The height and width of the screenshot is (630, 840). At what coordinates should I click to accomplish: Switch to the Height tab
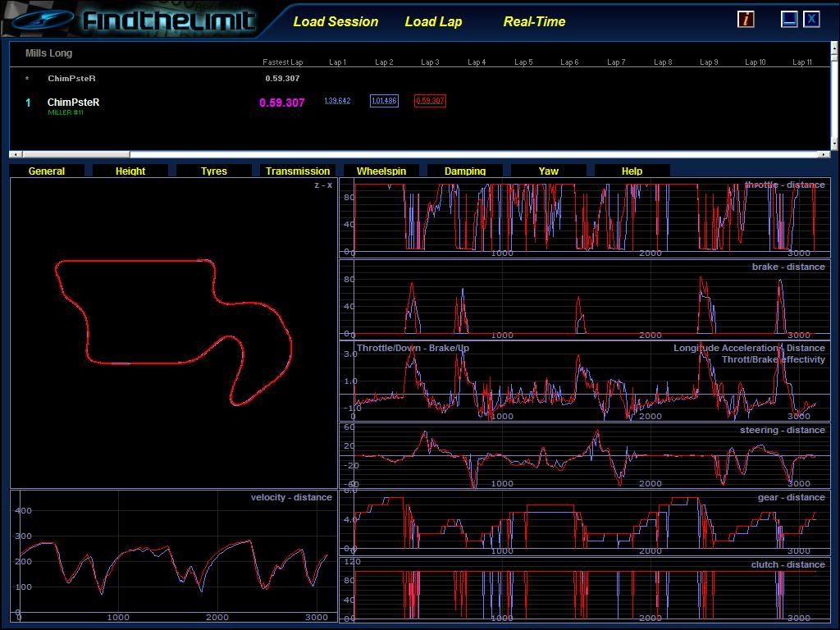pyautogui.click(x=130, y=171)
